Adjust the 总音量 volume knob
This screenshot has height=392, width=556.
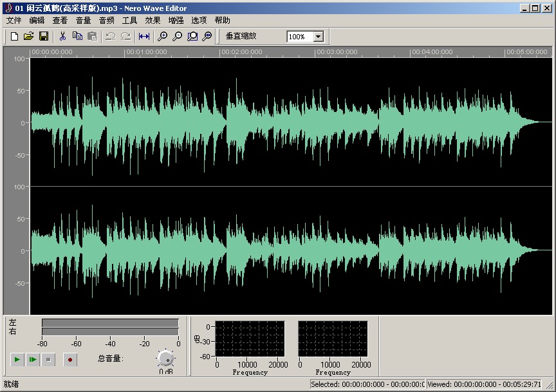tap(165, 359)
